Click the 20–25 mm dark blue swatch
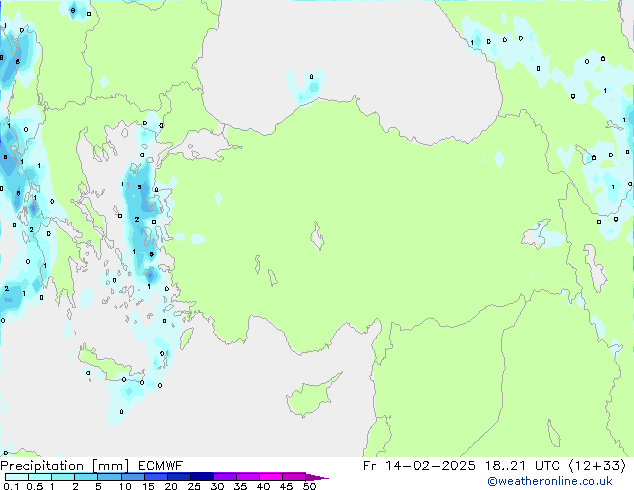634x490 pixels. click(x=179, y=477)
